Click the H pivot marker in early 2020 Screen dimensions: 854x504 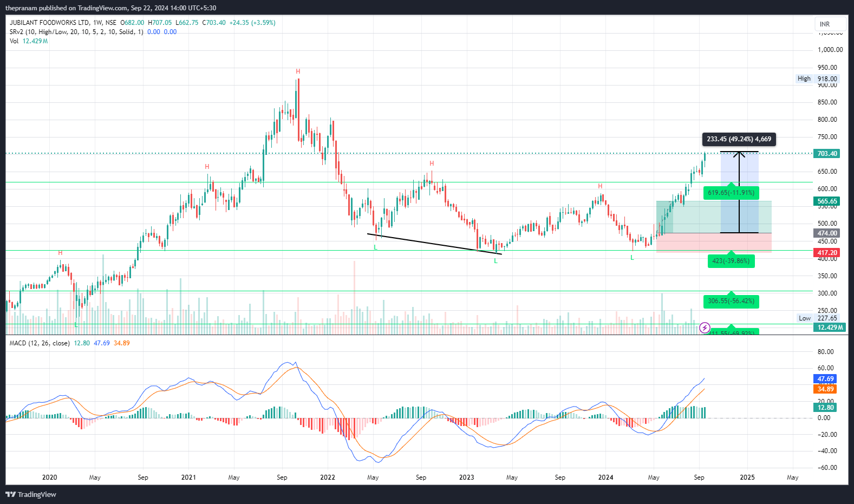coord(60,253)
